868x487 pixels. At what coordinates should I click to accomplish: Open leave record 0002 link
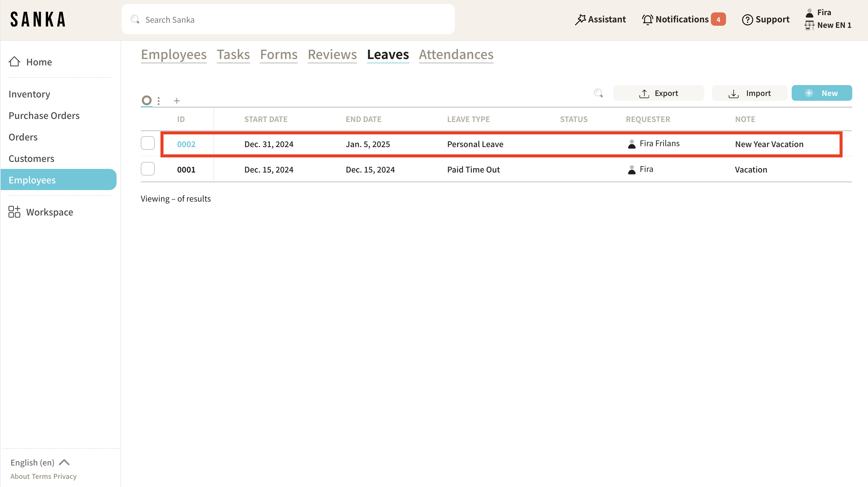[x=186, y=144]
